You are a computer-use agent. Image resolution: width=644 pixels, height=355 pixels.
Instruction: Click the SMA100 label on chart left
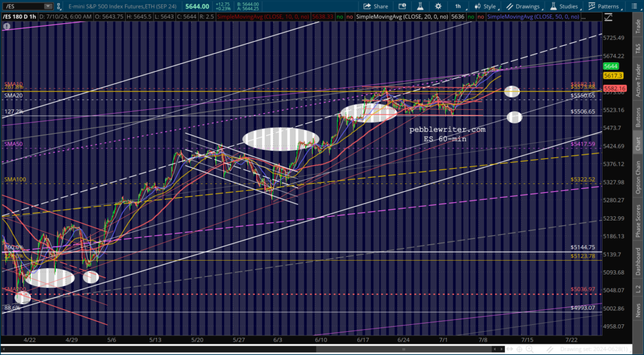(15, 179)
